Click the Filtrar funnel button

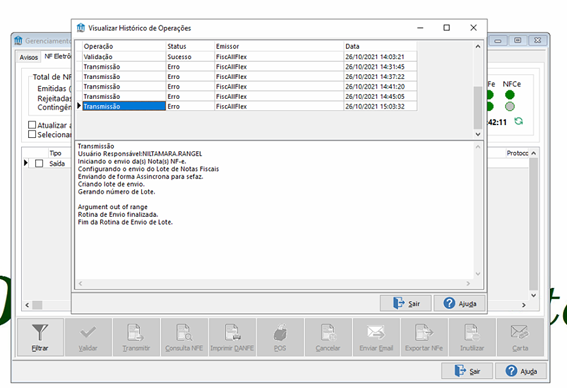point(40,337)
